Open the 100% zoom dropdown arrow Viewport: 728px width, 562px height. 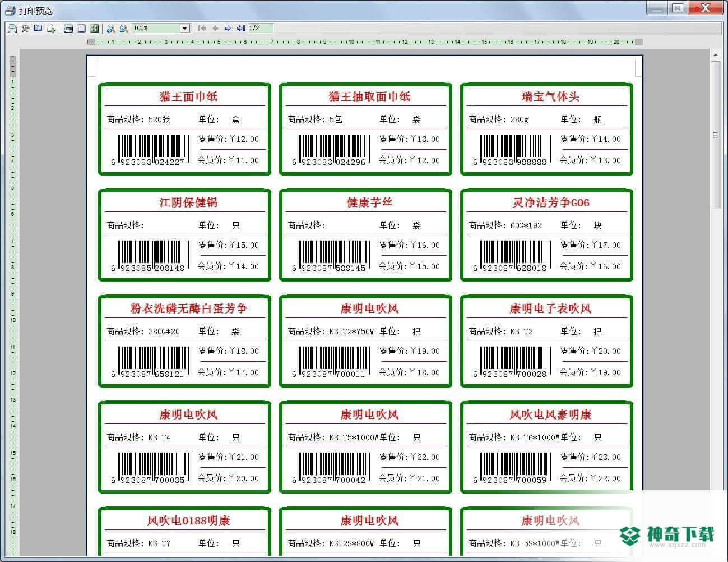[184, 29]
